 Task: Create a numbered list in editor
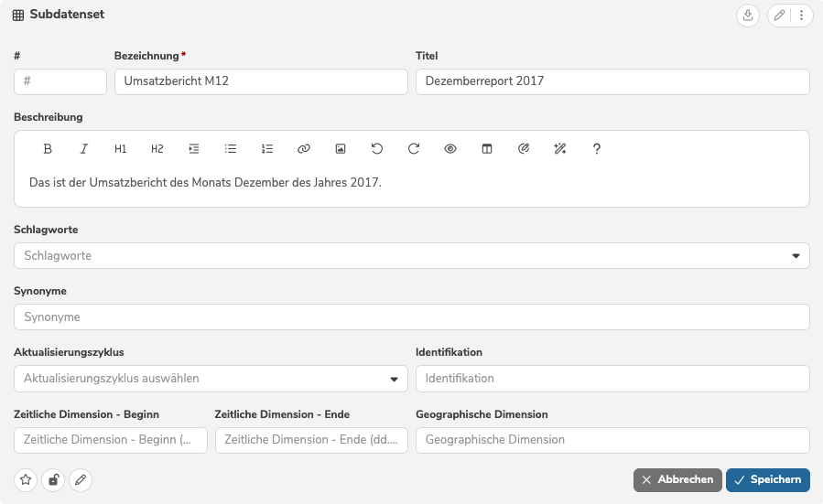pos(267,149)
